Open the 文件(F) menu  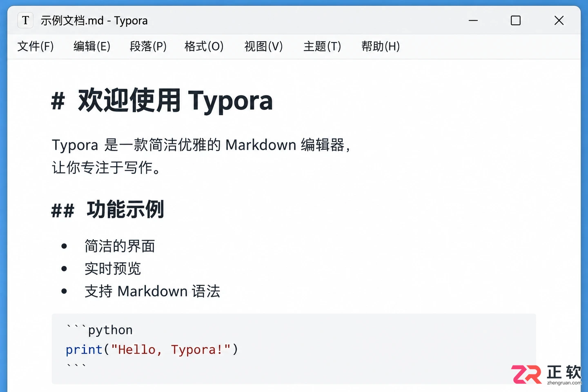click(x=36, y=47)
